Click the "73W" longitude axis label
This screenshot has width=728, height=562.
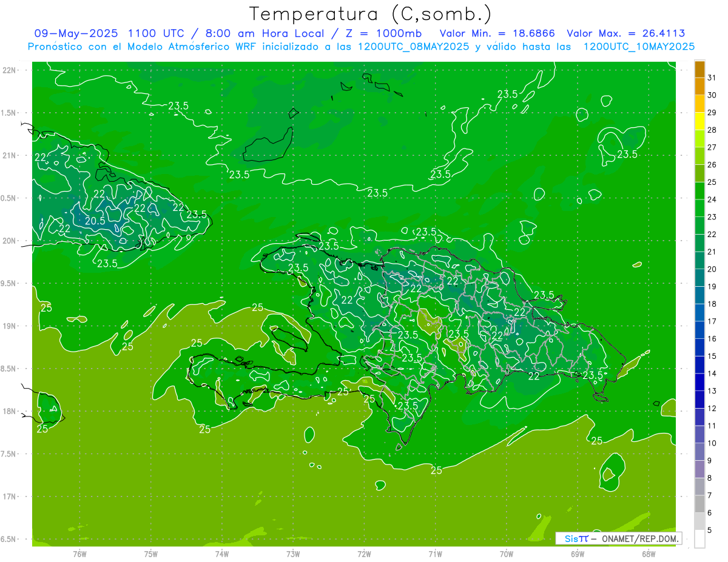click(x=293, y=554)
